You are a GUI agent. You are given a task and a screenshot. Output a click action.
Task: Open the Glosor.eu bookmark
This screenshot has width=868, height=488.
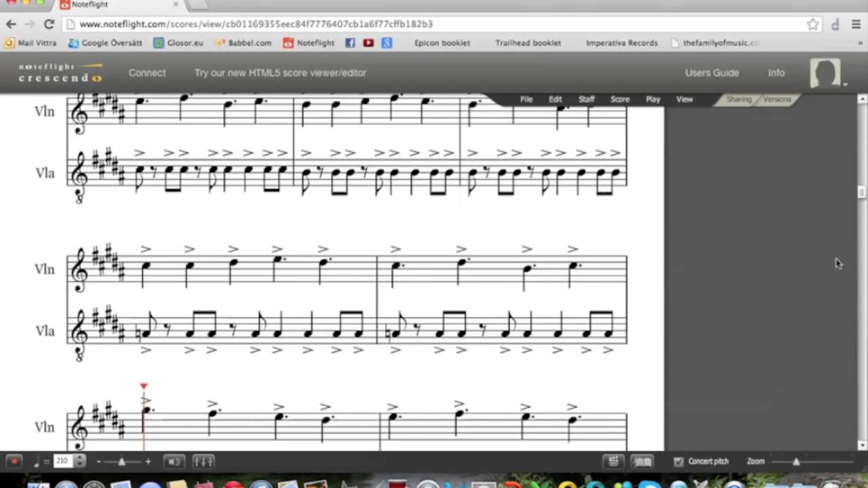coord(178,43)
